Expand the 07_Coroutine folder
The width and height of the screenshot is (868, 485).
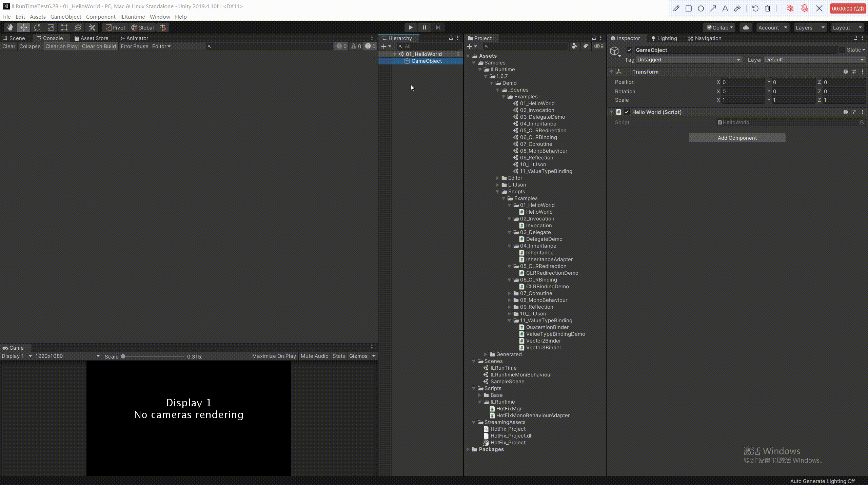[x=509, y=293]
